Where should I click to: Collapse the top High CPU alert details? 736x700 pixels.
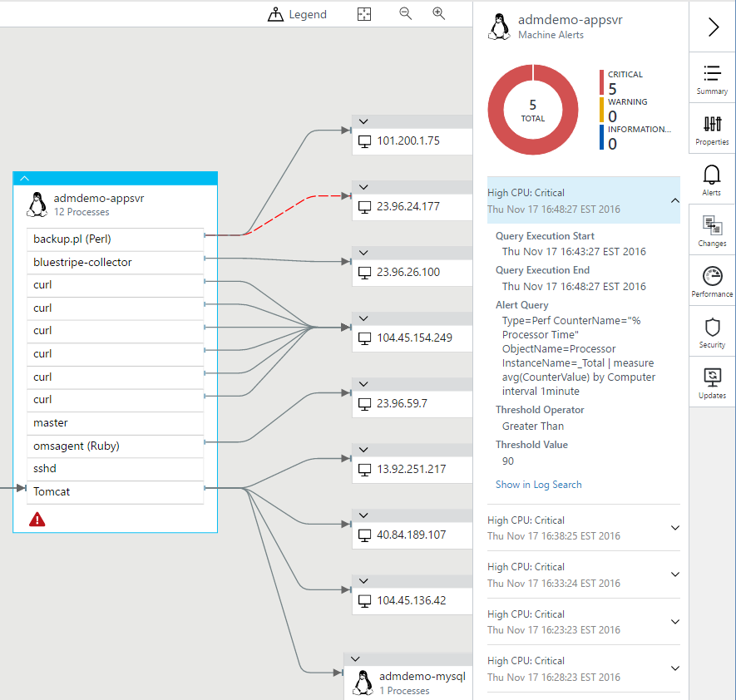pyautogui.click(x=674, y=200)
